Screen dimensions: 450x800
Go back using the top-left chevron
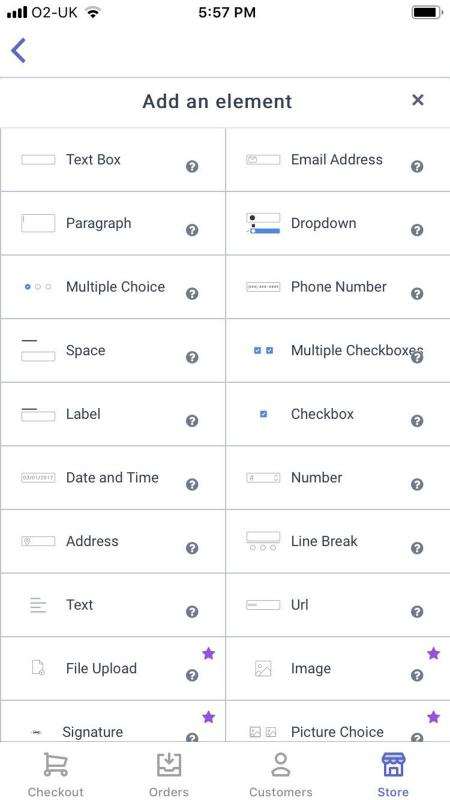click(x=18, y=51)
